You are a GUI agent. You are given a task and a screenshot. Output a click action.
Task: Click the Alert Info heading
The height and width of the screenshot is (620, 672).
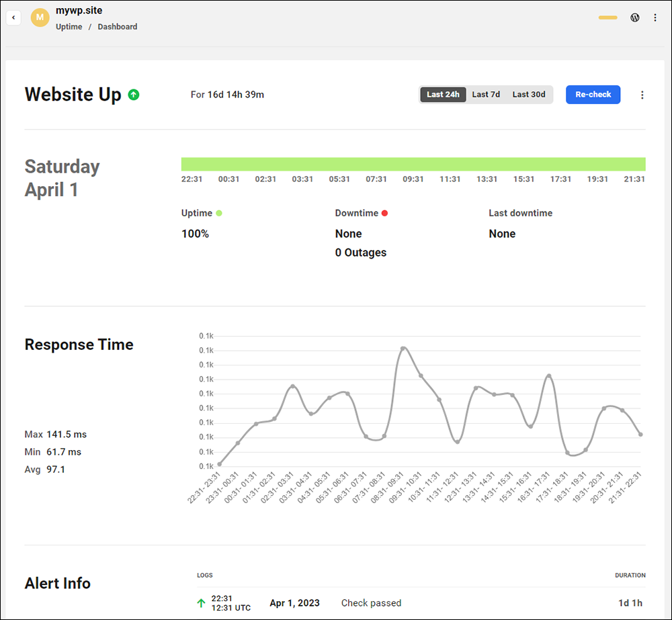[57, 583]
